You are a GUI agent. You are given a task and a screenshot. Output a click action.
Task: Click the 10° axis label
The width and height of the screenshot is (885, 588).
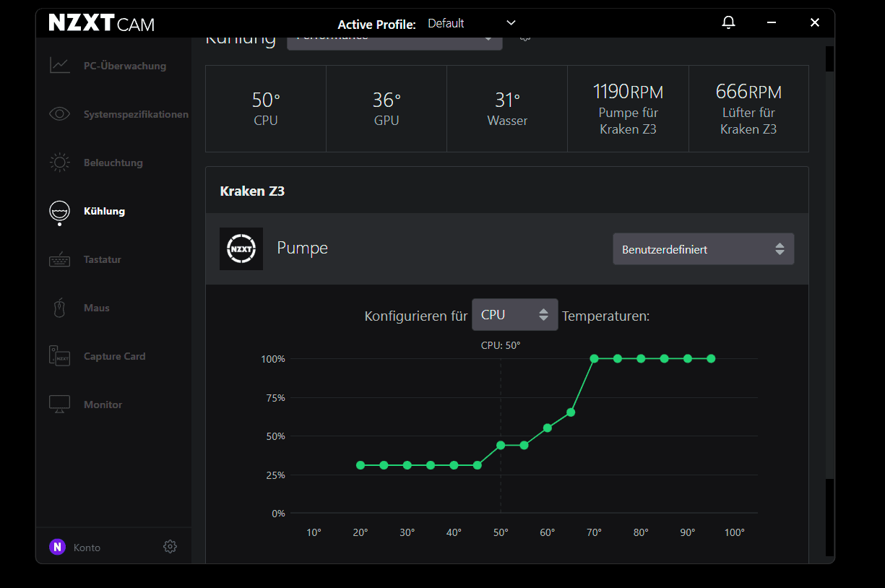click(314, 532)
